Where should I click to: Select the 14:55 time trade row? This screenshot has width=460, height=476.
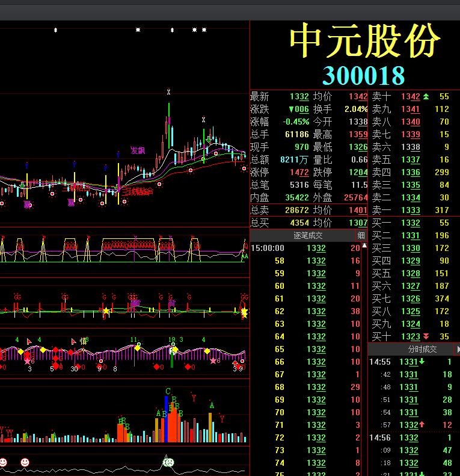pyautogui.click(x=411, y=362)
